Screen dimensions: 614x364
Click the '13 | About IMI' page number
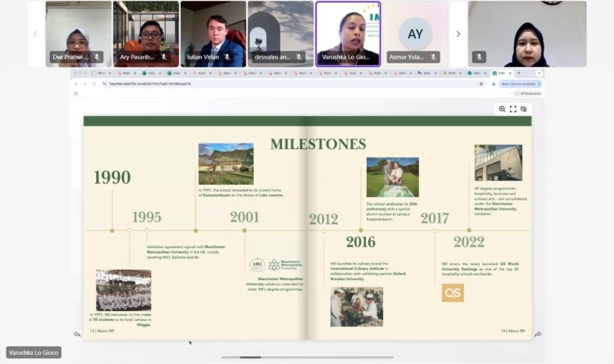click(x=102, y=331)
